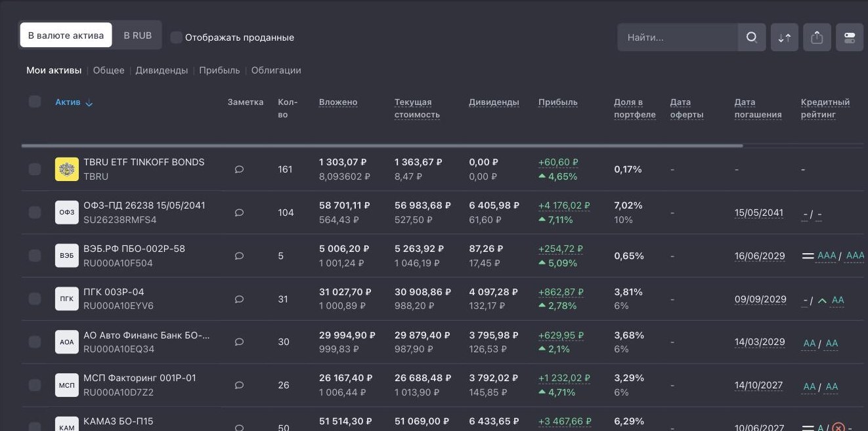Click 09/09/2029 maturity date for ПГК
The image size is (868, 431).
[x=760, y=299]
